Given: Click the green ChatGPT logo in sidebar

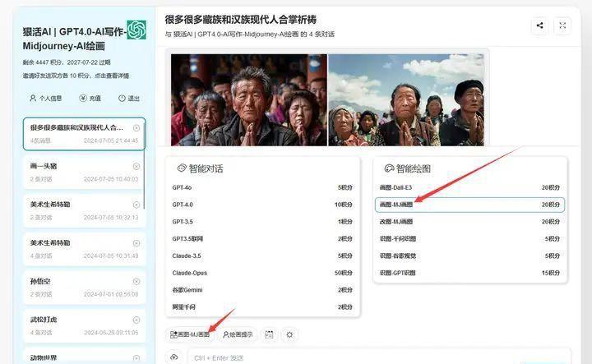Looking at the screenshot, I should pyautogui.click(x=136, y=30).
